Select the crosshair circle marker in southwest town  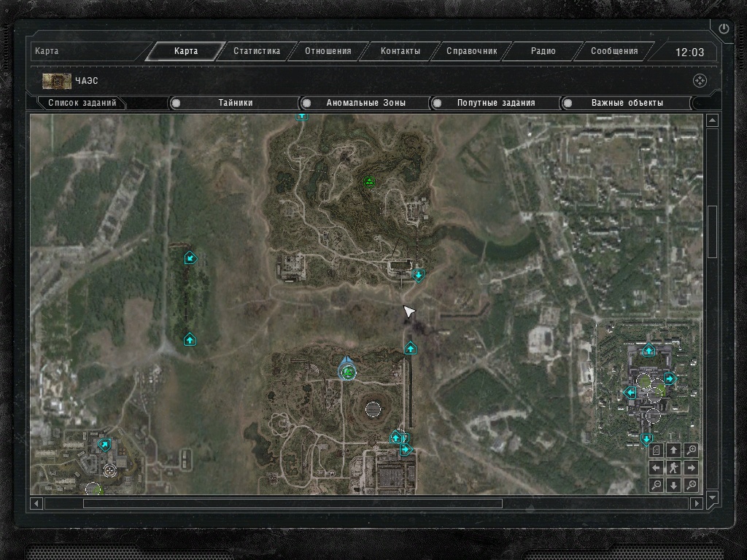pyautogui.click(x=109, y=470)
